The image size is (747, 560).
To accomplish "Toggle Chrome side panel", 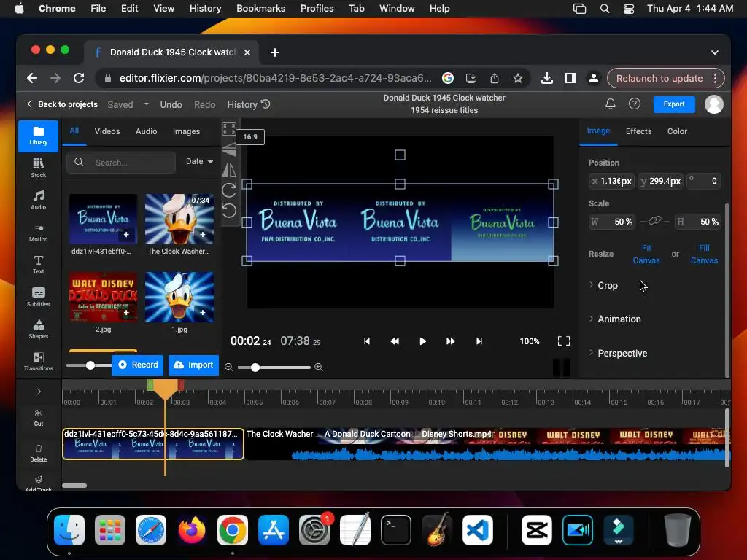I will click(570, 78).
